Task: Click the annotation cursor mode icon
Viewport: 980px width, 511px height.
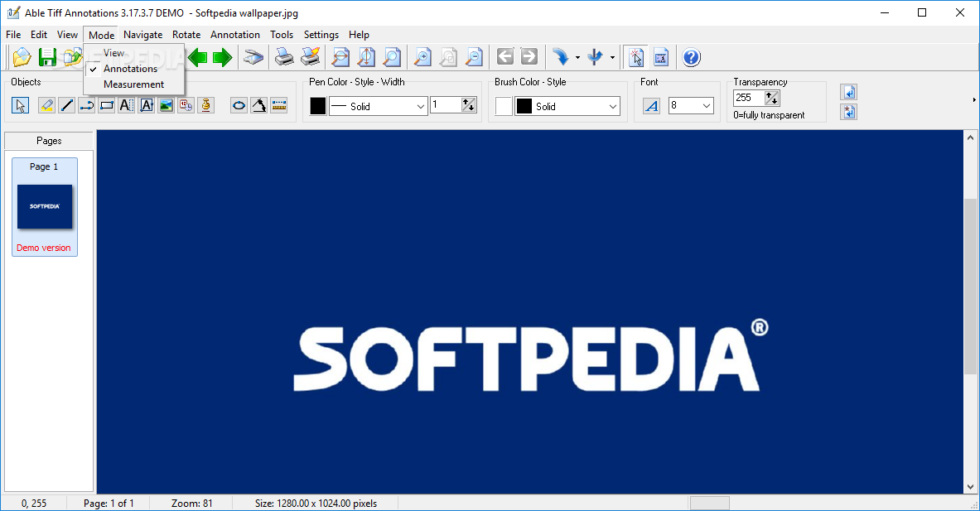Action: click(x=635, y=57)
